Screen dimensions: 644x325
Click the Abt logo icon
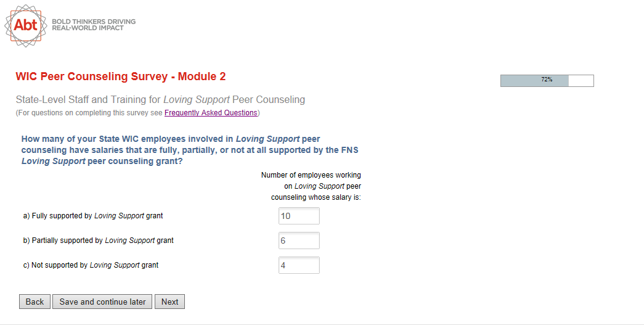click(26, 25)
